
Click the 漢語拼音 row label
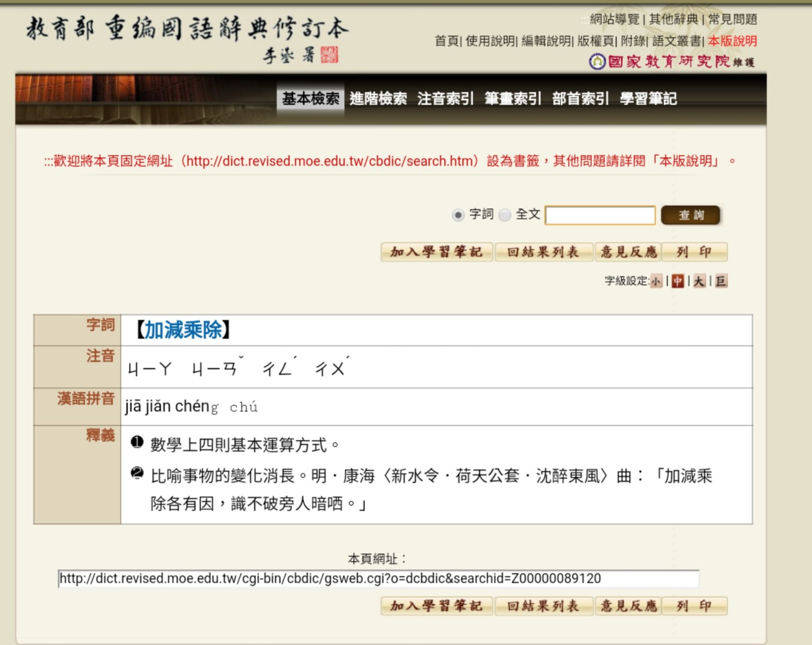[x=86, y=398]
